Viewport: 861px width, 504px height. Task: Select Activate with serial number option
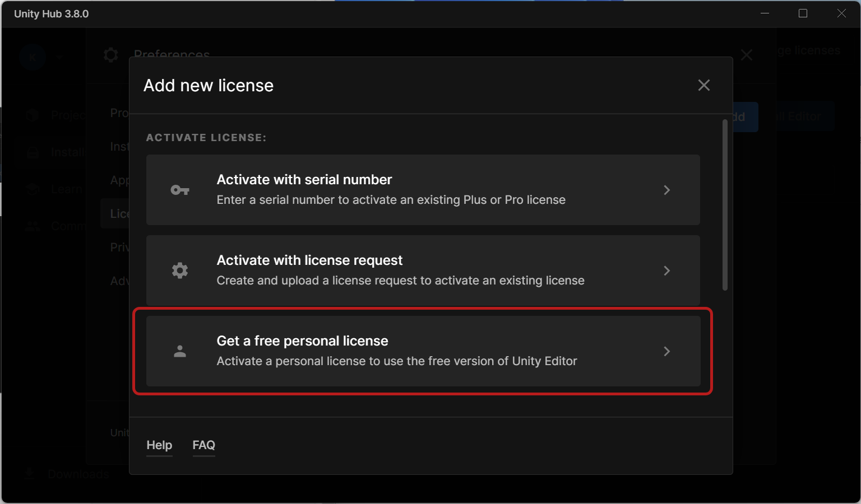tap(423, 190)
